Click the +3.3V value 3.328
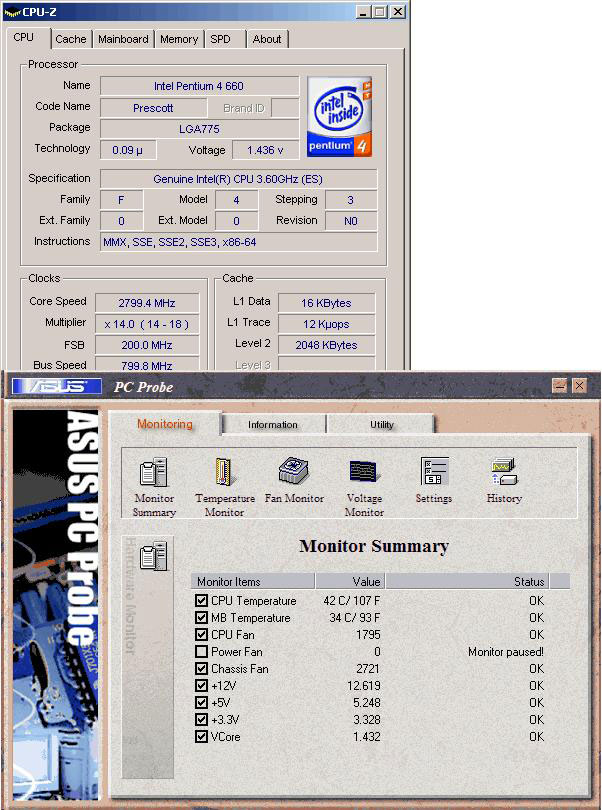The width and height of the screenshot is (602, 810). pyautogui.click(x=366, y=720)
